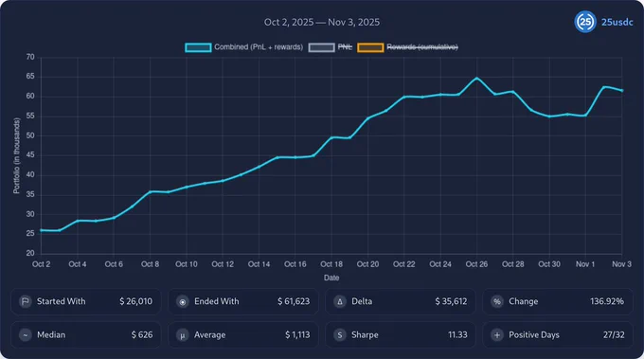Click the cyan Combined legend swatch

(198, 47)
